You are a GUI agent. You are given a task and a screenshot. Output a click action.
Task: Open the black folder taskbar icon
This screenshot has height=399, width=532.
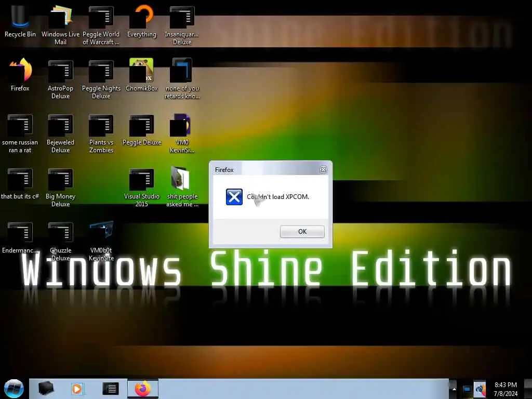coord(46,389)
